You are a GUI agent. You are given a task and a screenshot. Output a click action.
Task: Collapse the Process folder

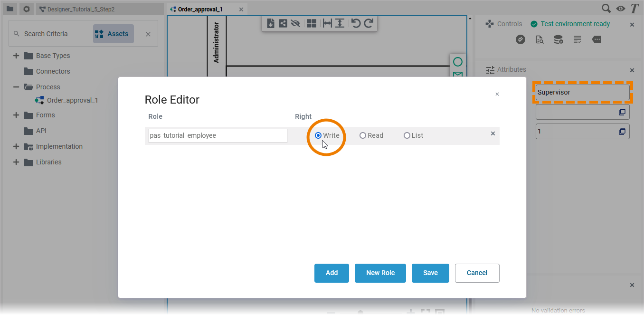tap(16, 87)
